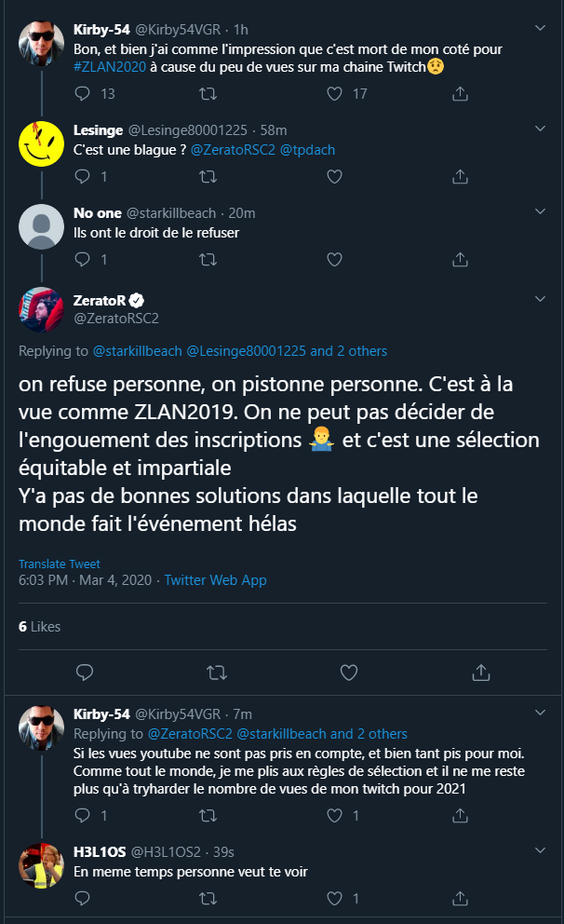
Task: Like No one's tweet
Action: pos(335,259)
